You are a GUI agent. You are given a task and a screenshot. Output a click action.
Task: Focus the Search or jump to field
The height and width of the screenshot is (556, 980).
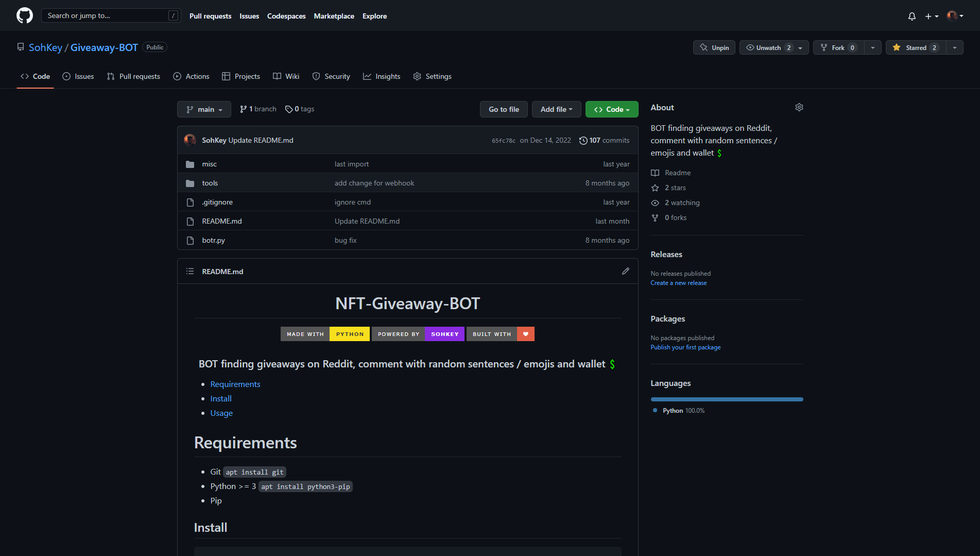(111, 15)
